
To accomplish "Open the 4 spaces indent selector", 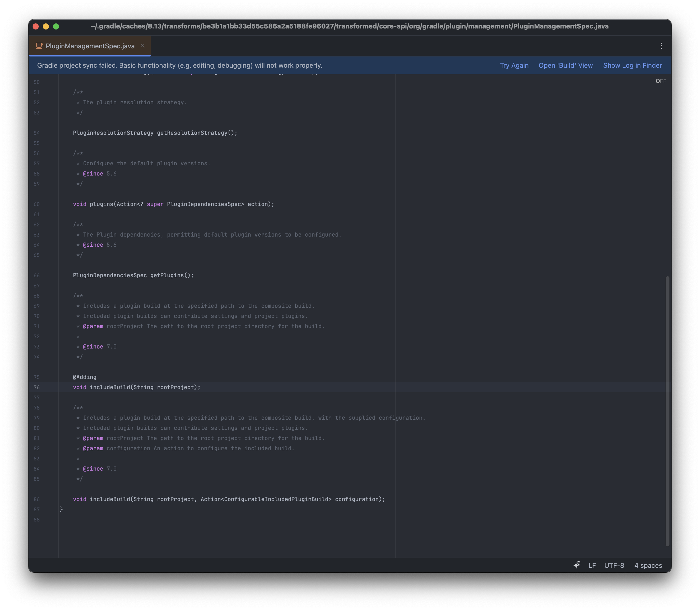I will 648,565.
